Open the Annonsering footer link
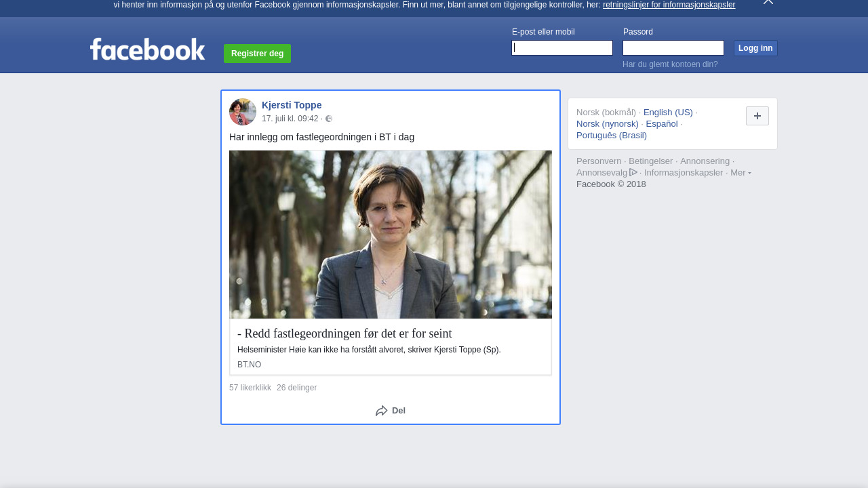The width and height of the screenshot is (868, 488). (705, 161)
